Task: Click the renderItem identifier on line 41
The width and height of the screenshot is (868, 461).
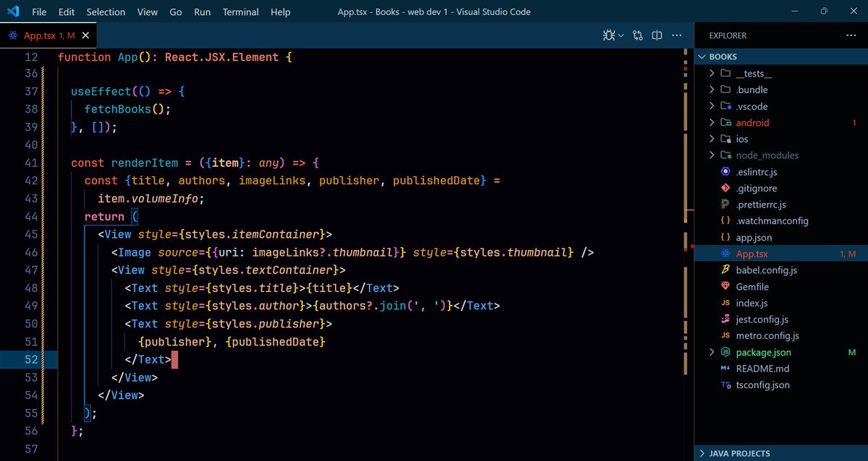Action: click(145, 163)
